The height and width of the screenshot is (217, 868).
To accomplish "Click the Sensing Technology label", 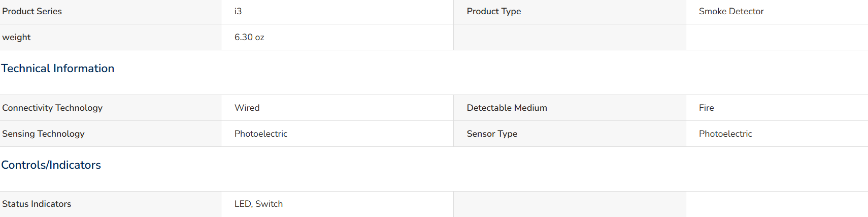I will (43, 134).
